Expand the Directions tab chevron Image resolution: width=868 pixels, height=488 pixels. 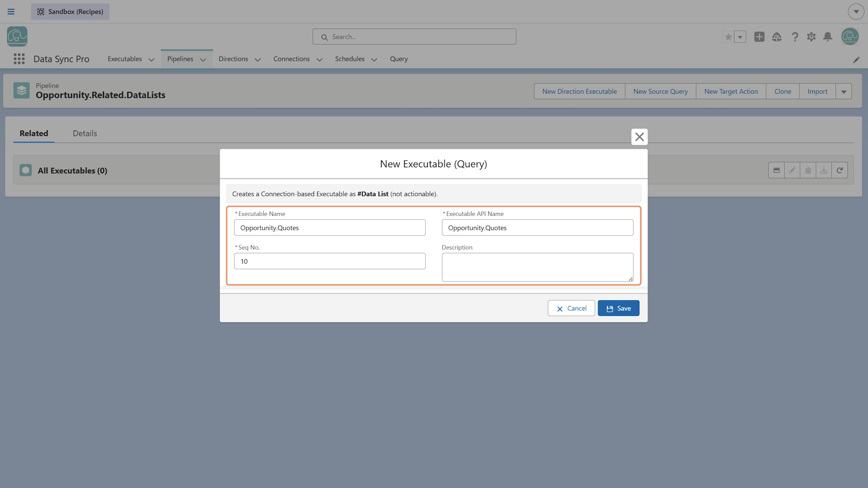pyautogui.click(x=258, y=60)
